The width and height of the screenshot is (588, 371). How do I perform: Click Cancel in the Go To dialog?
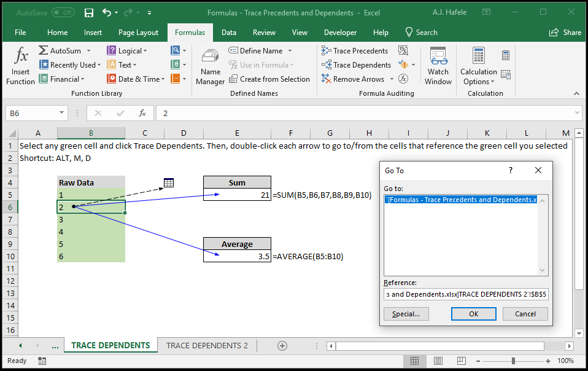[525, 314]
